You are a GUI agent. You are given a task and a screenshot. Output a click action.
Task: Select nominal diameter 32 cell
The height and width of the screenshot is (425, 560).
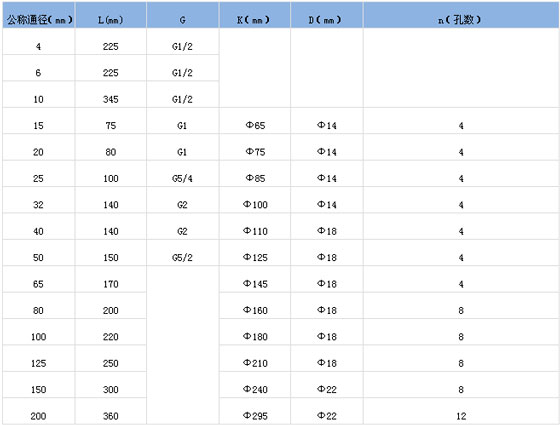pyautogui.click(x=39, y=205)
